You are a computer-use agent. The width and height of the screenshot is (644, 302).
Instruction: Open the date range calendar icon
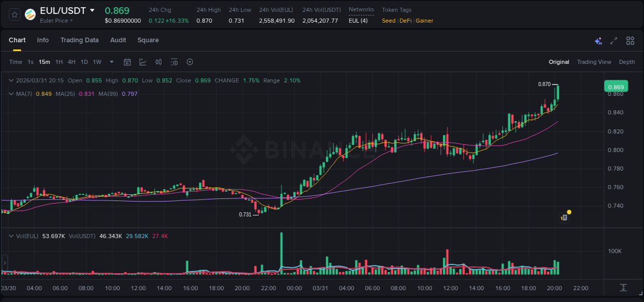click(127, 62)
